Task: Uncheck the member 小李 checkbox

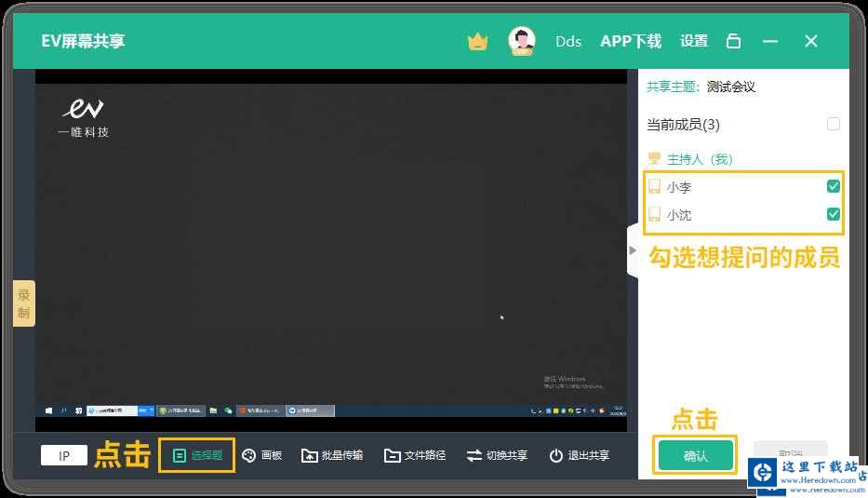Action: [834, 186]
